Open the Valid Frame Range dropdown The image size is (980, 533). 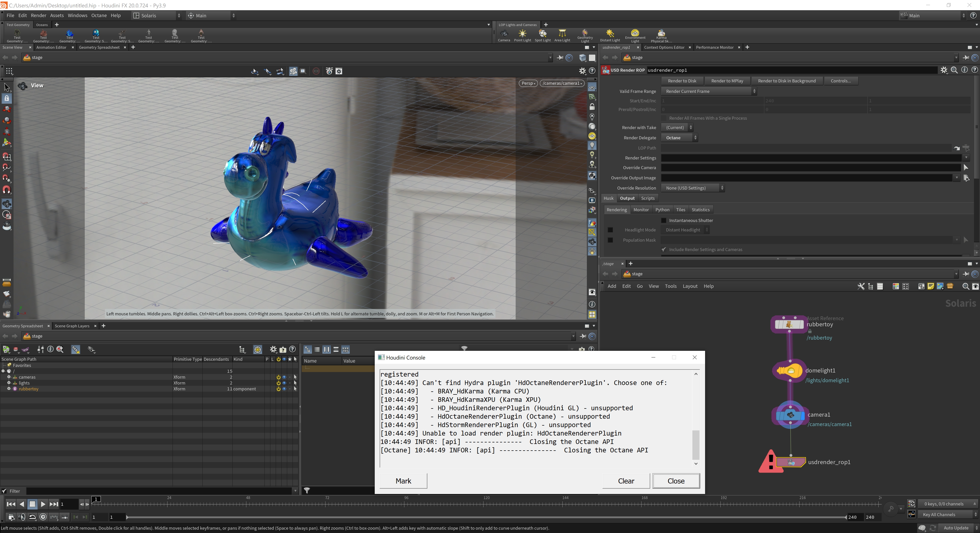[x=708, y=91]
